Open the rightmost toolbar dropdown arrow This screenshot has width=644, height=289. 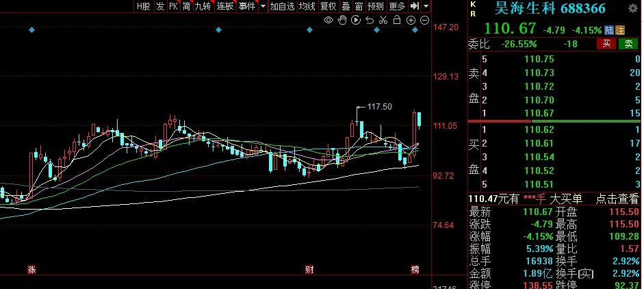(x=426, y=6)
